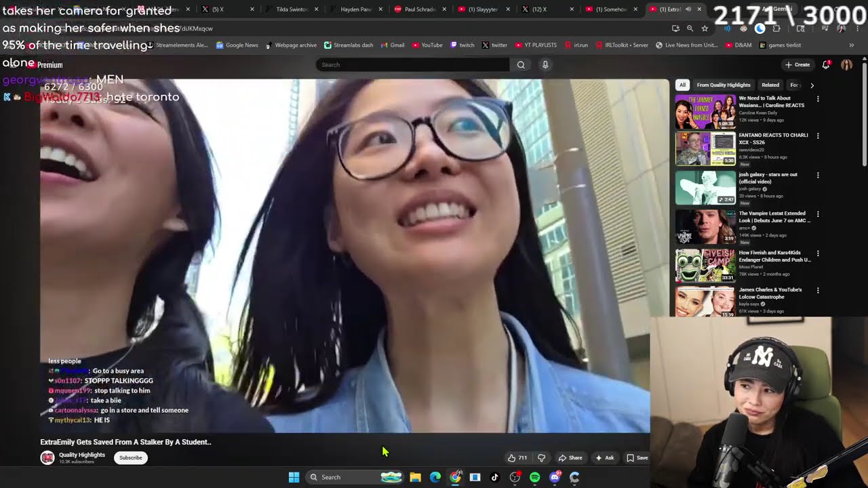Save the video to a playlist
The width and height of the screenshot is (868, 488).
pos(637,457)
